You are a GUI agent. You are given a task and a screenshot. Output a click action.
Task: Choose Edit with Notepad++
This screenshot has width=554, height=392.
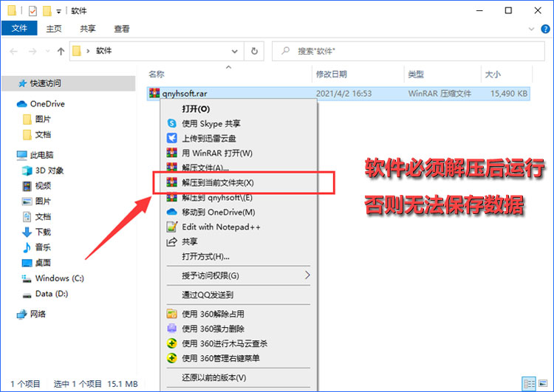(x=239, y=227)
